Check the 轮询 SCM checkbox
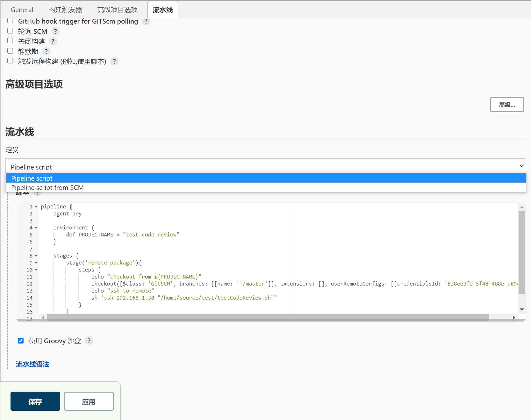The height and width of the screenshot is (420, 531). coord(10,31)
